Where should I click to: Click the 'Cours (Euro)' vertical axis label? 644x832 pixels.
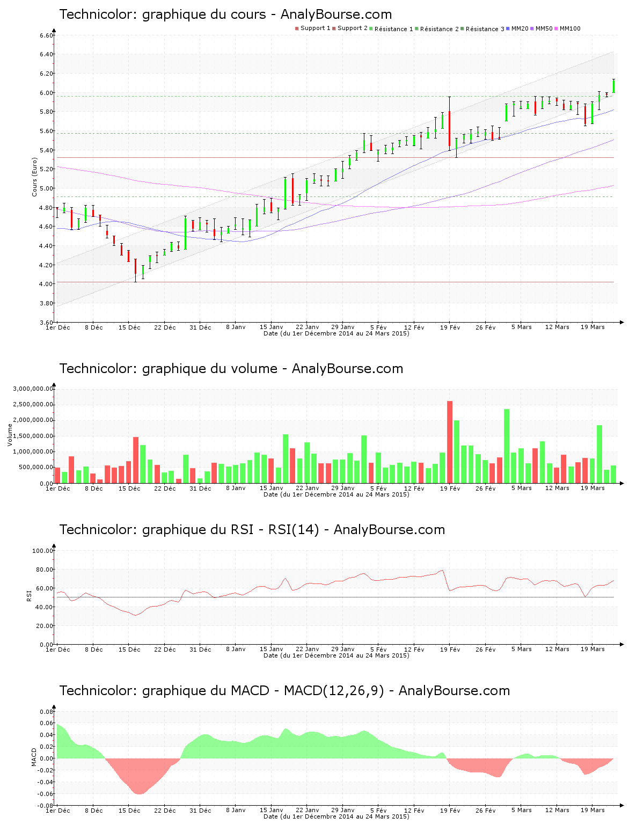click(x=35, y=177)
